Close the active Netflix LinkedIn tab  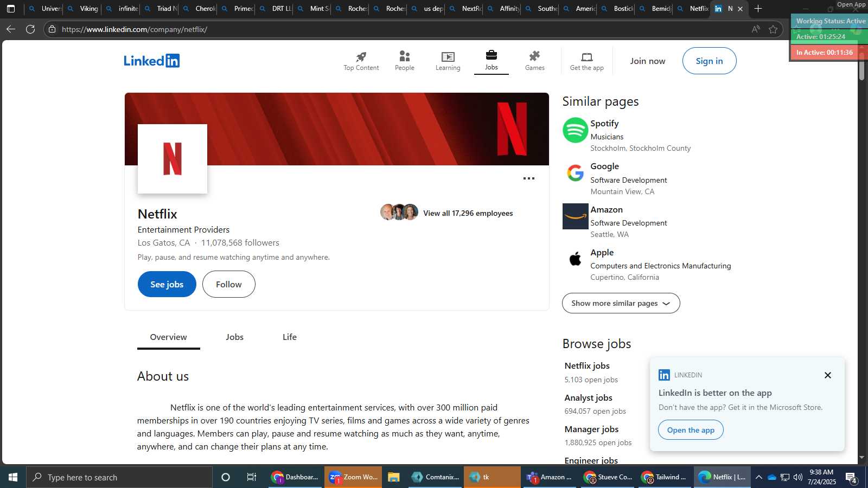(740, 9)
